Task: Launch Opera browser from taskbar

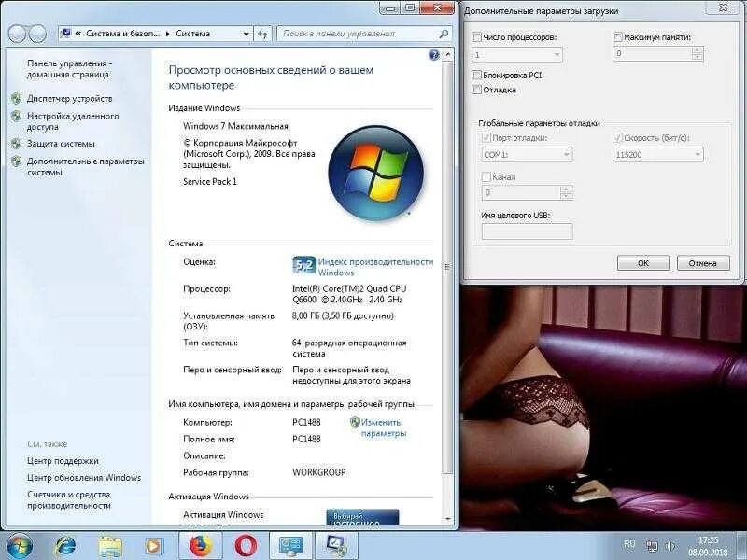Action: pyautogui.click(x=246, y=546)
